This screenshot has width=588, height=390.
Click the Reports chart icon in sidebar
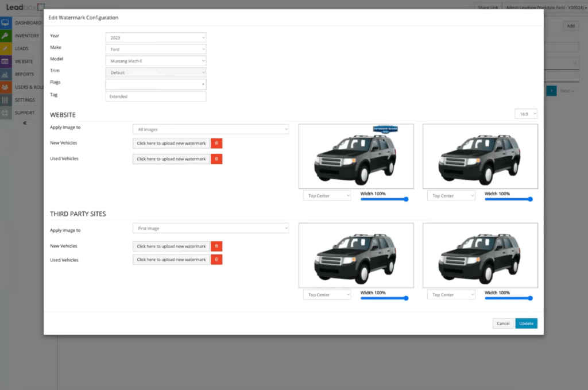(x=5, y=74)
